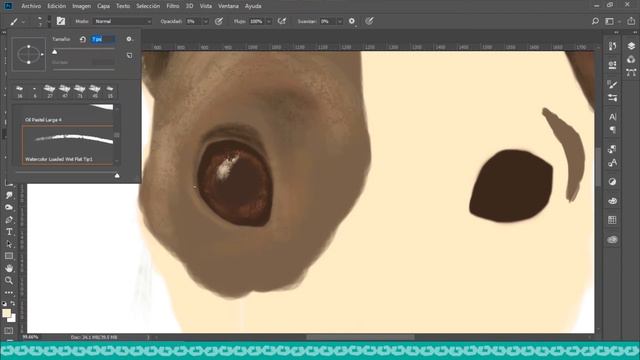Viewport: 640px width, 360px height.
Task: Toggle quick mask mode
Action: (x=9, y=331)
